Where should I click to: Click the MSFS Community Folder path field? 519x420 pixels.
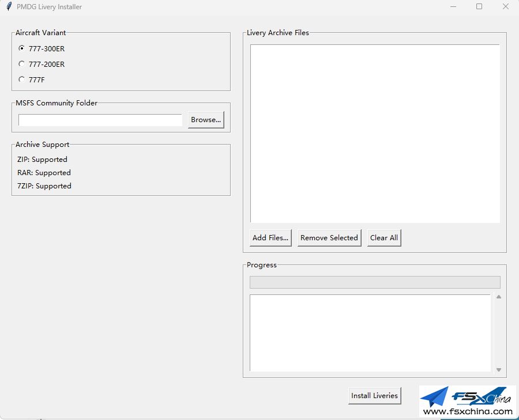click(x=100, y=120)
